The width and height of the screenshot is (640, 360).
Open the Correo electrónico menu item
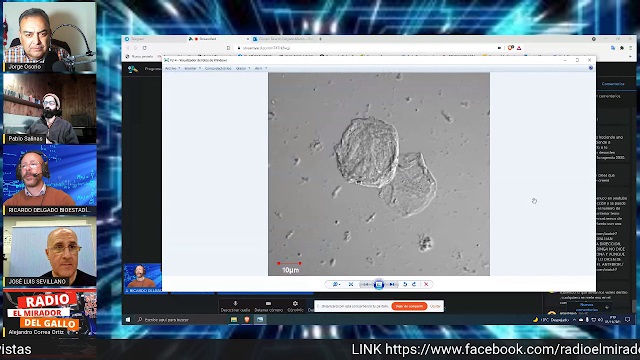[218, 69]
